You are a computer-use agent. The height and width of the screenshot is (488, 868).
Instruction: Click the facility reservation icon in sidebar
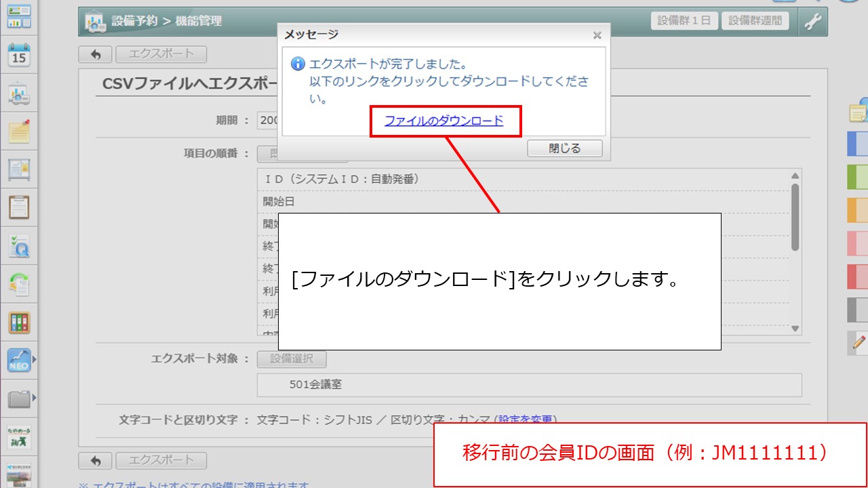pyautogui.click(x=19, y=95)
